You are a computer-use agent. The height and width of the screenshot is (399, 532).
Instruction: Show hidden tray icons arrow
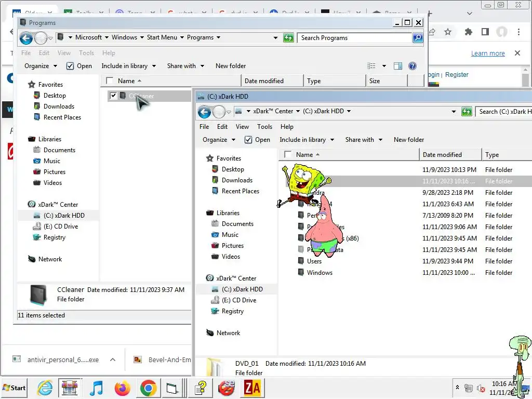(457, 387)
